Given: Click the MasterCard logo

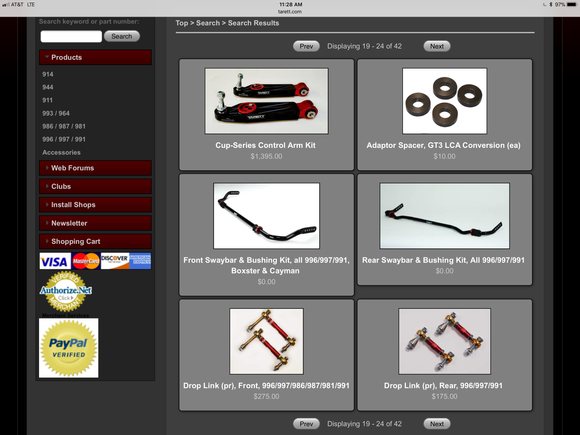Looking at the screenshot, I should [86, 261].
